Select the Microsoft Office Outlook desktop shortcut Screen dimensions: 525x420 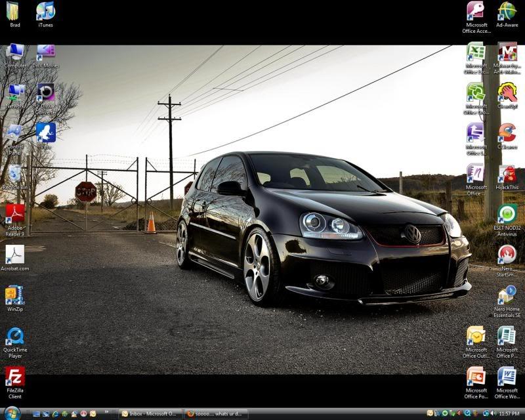point(476,343)
